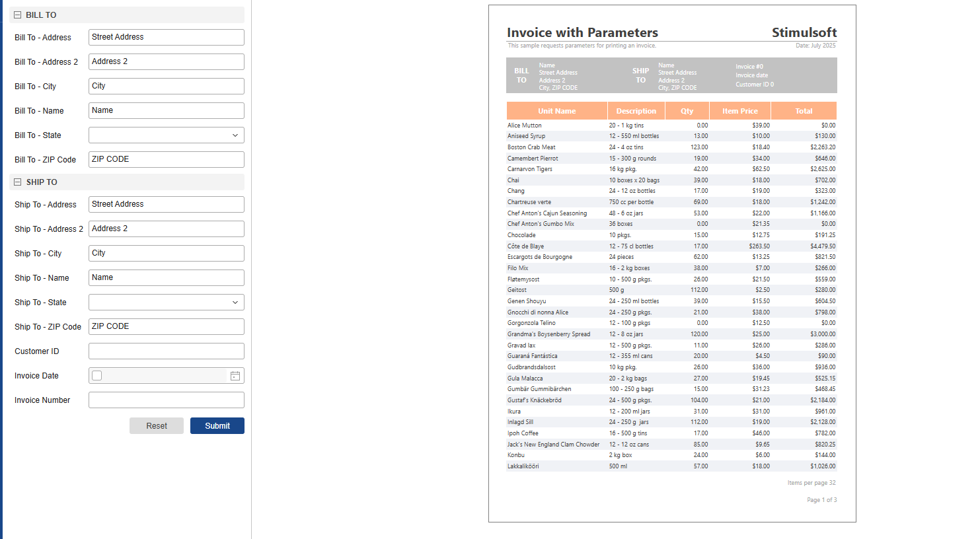Click the Qty column header
980x539 pixels.
687,111
